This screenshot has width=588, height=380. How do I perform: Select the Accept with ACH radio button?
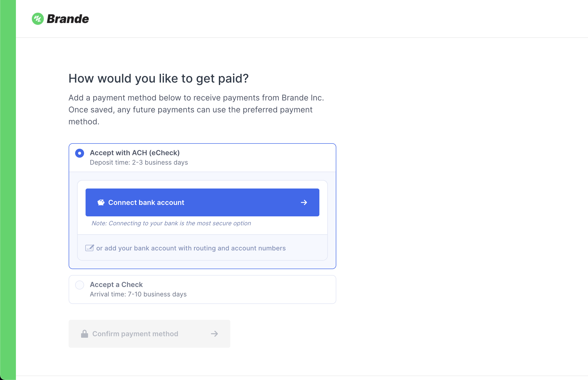coord(80,153)
